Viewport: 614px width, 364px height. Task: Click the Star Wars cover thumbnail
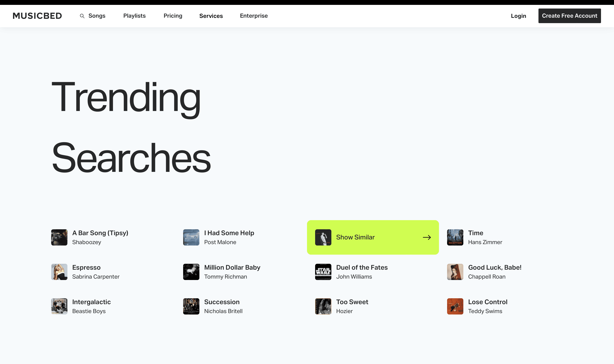(x=323, y=272)
